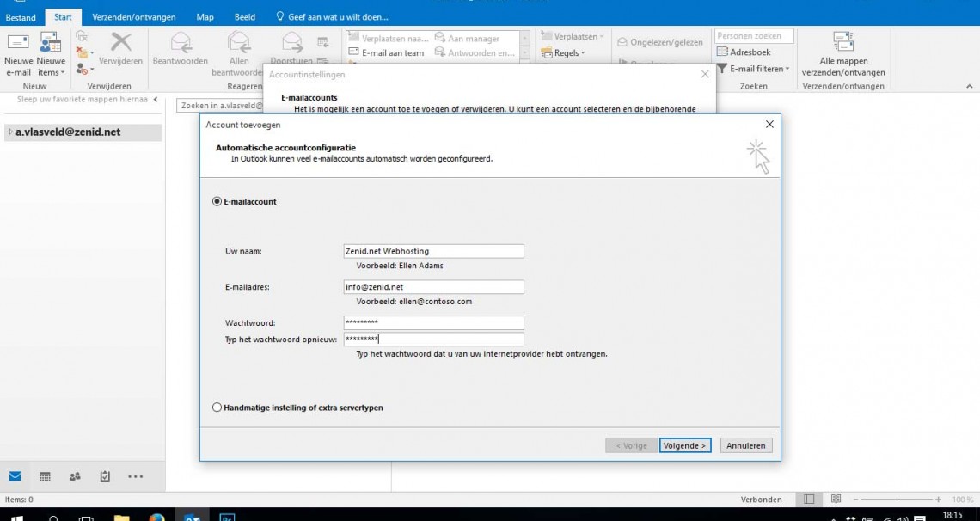The height and width of the screenshot is (521, 980).
Task: Click the Wachtwoord input field
Action: click(434, 323)
